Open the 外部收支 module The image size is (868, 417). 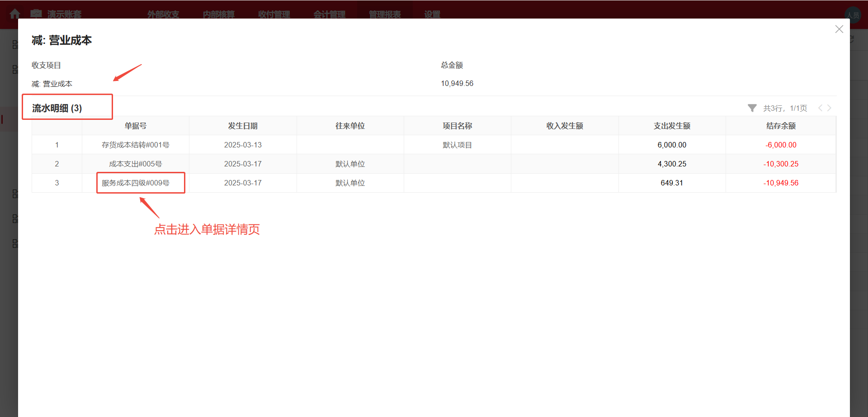[x=163, y=14]
